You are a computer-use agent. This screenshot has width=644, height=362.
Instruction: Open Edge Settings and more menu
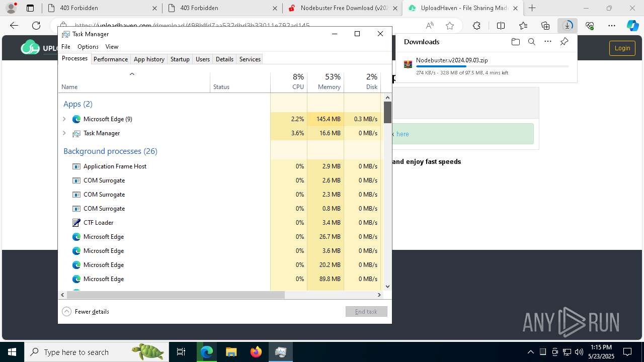point(612,26)
